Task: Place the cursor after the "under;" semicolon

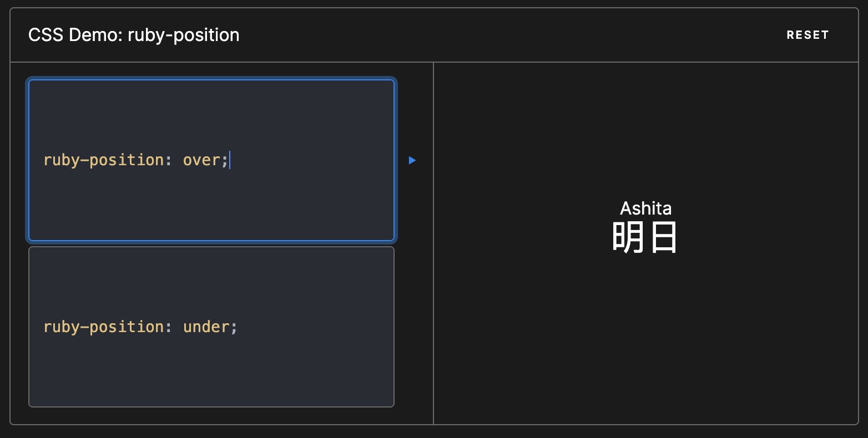Action: (238, 327)
